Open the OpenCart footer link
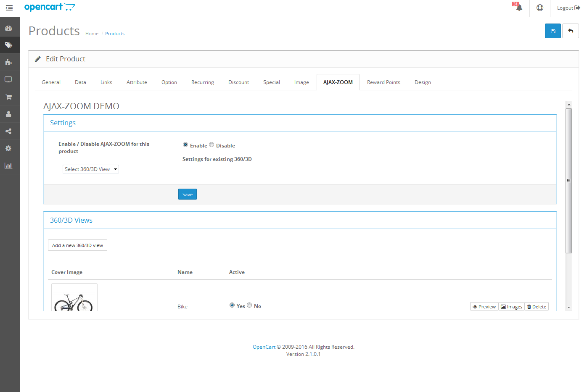587x392 pixels. (264, 347)
